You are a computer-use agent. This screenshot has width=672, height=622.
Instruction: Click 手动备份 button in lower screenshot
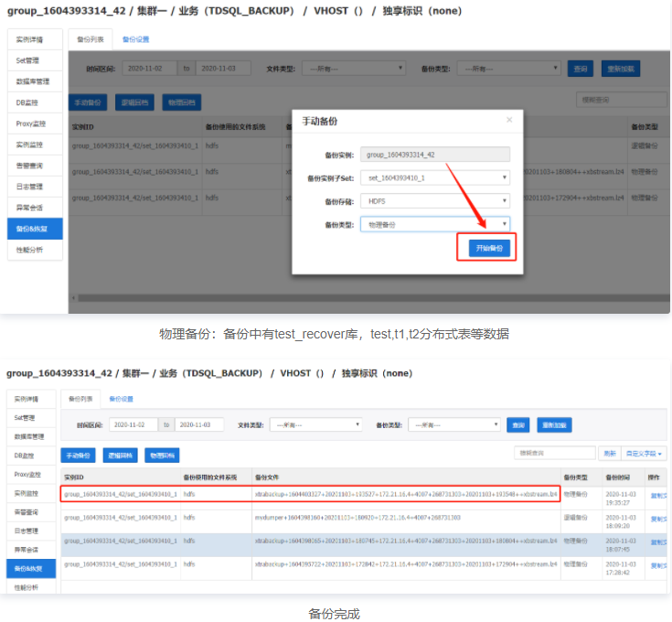[78, 455]
